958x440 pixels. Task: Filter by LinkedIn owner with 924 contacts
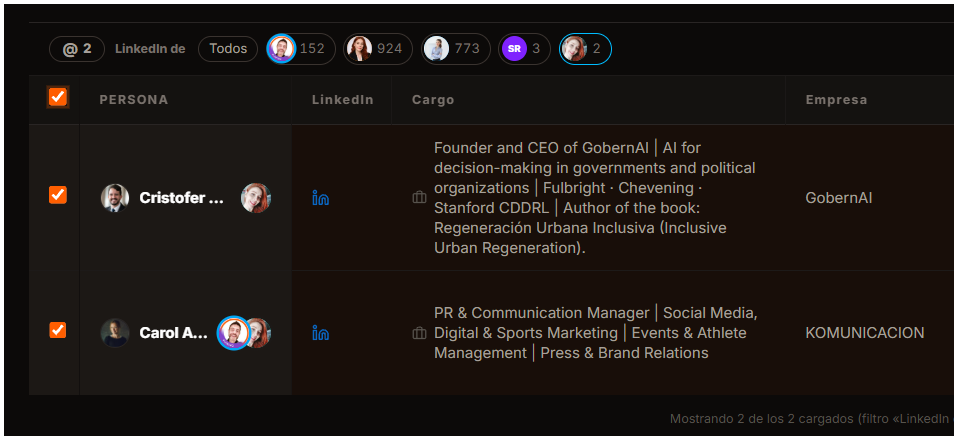point(378,49)
